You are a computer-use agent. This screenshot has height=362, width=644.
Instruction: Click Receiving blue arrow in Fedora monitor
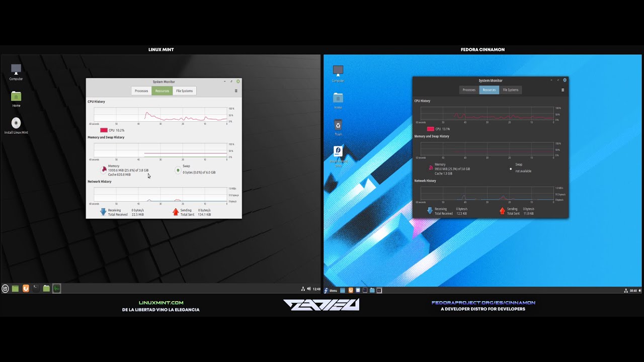point(430,211)
